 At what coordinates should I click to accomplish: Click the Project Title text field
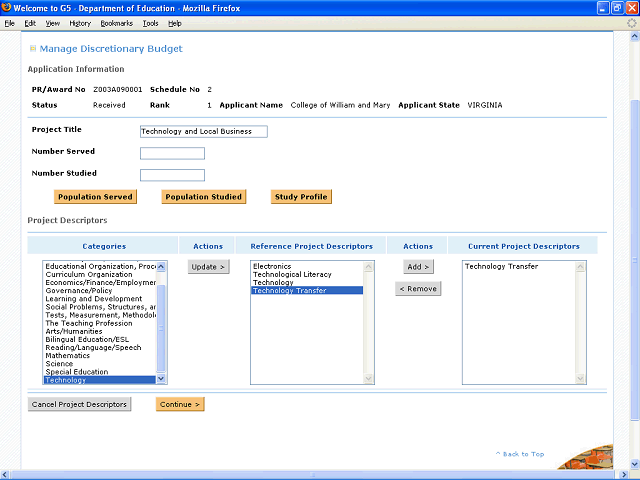point(204,131)
